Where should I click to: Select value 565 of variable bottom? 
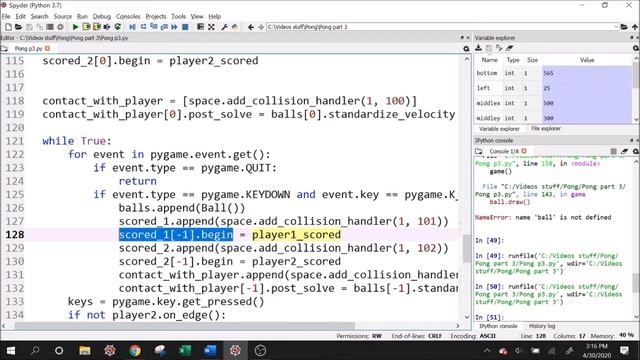tap(587, 73)
